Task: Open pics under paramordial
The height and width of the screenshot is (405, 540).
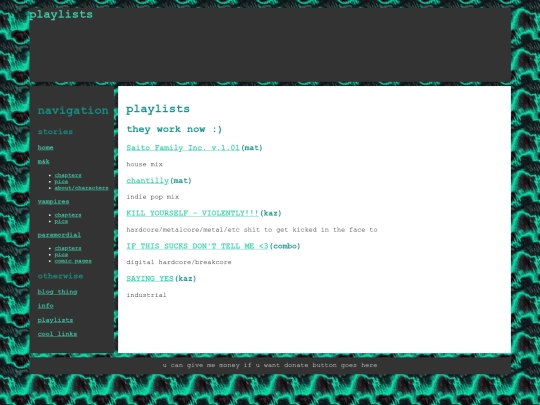Action: [61, 255]
